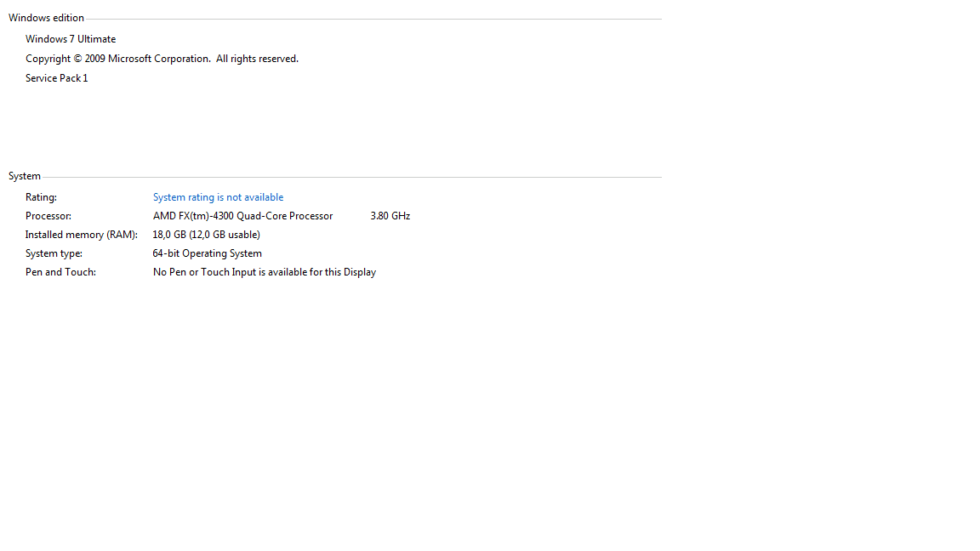
Task: Click the Windows edition section heading
Action: (46, 18)
